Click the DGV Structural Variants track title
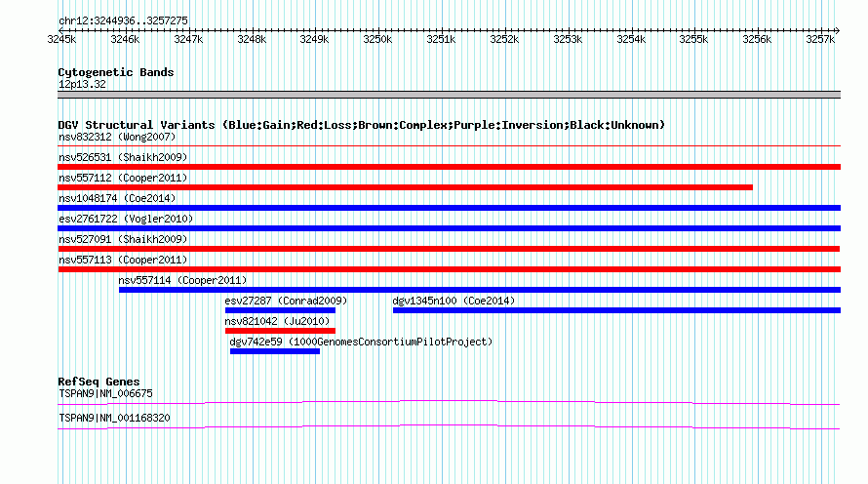868x484 pixels. click(361, 125)
